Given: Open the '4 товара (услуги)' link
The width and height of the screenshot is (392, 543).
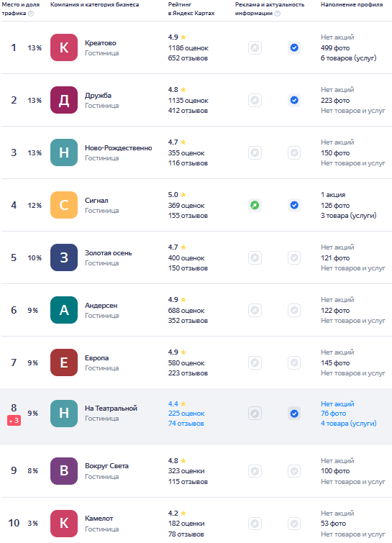Looking at the screenshot, I should 348,424.
